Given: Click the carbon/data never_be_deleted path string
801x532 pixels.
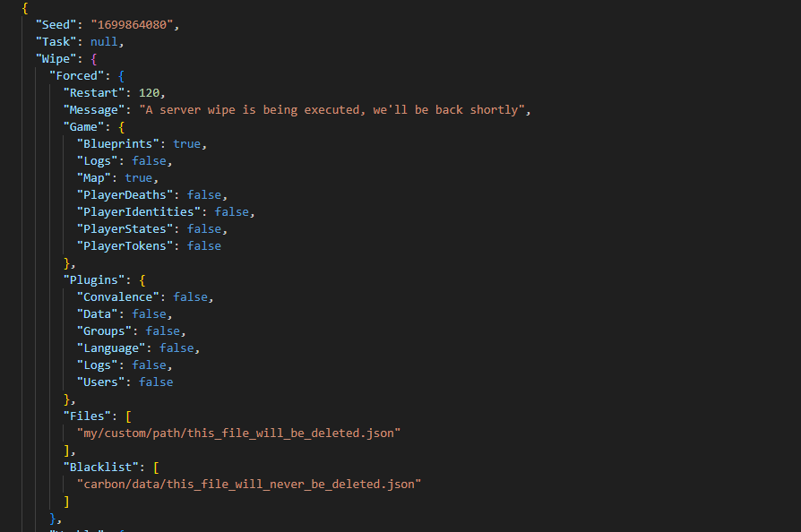Looking at the screenshot, I should (249, 485).
